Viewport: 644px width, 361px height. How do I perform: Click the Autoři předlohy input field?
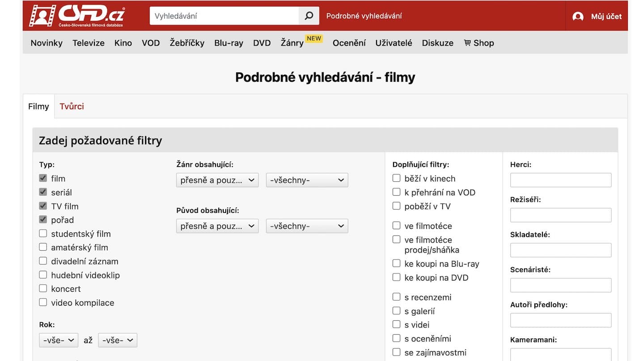tap(561, 320)
